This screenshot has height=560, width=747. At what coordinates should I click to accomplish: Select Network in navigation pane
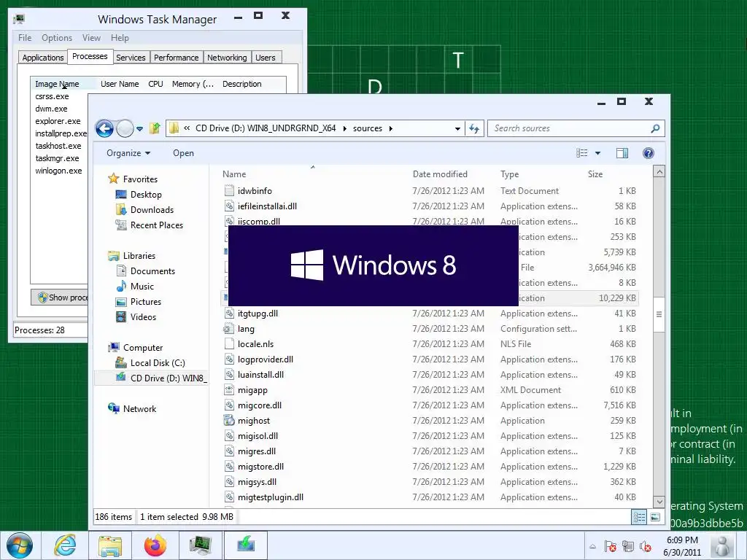click(139, 408)
